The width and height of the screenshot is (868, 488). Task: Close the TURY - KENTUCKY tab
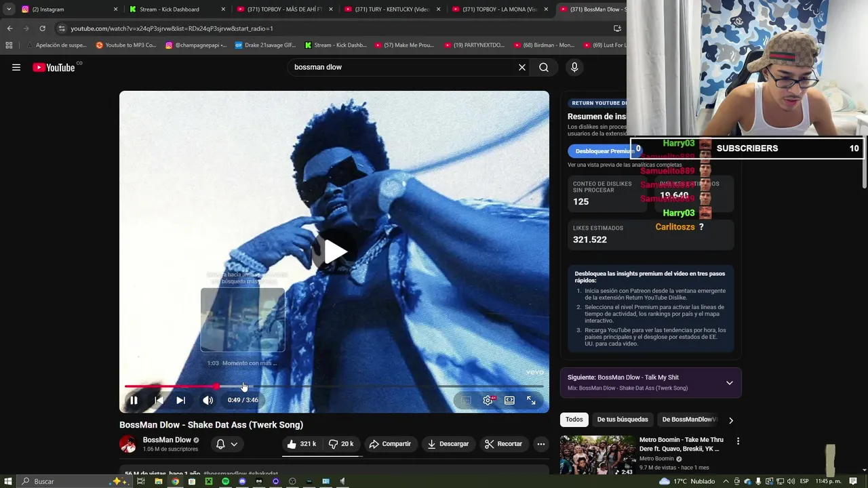click(439, 9)
